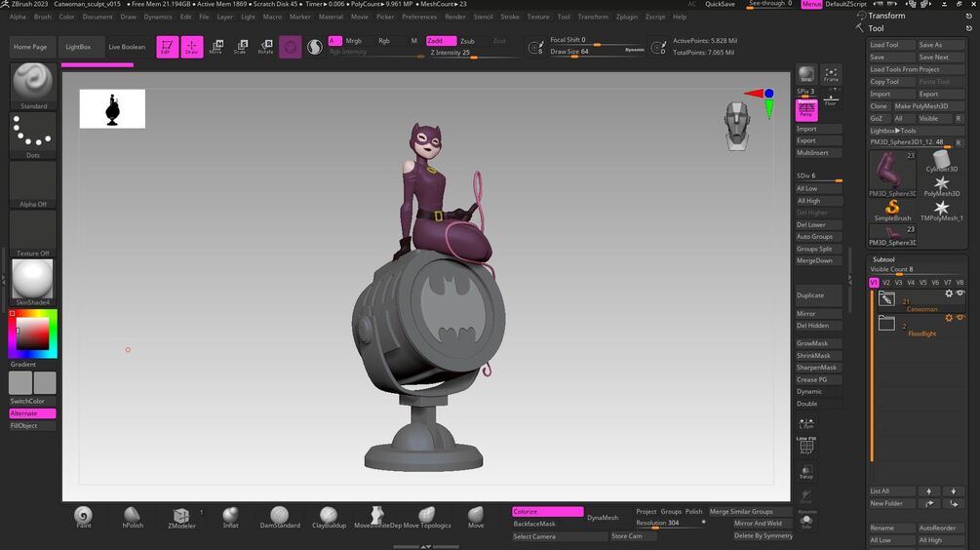Adjust the Draw Size slider
The height and width of the screenshot is (550, 980).
click(x=597, y=52)
